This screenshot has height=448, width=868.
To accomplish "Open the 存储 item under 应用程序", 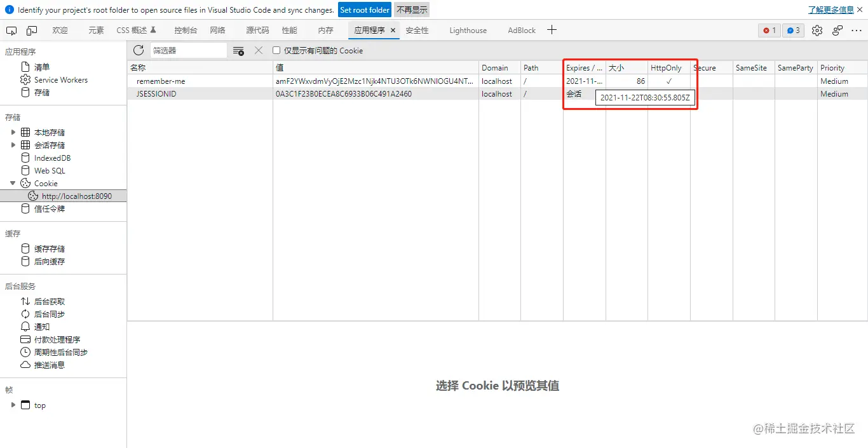I will point(42,92).
